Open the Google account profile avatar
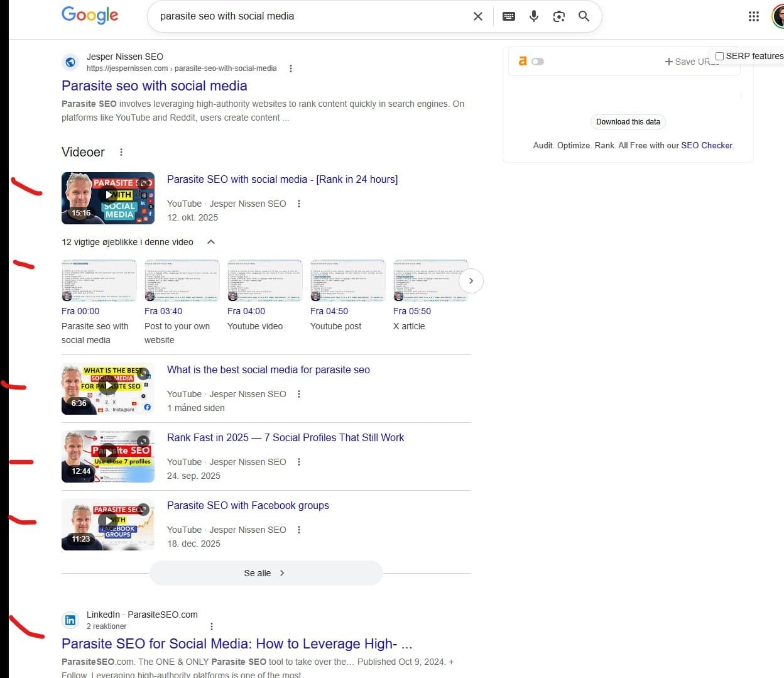784x678 pixels. tap(778, 16)
